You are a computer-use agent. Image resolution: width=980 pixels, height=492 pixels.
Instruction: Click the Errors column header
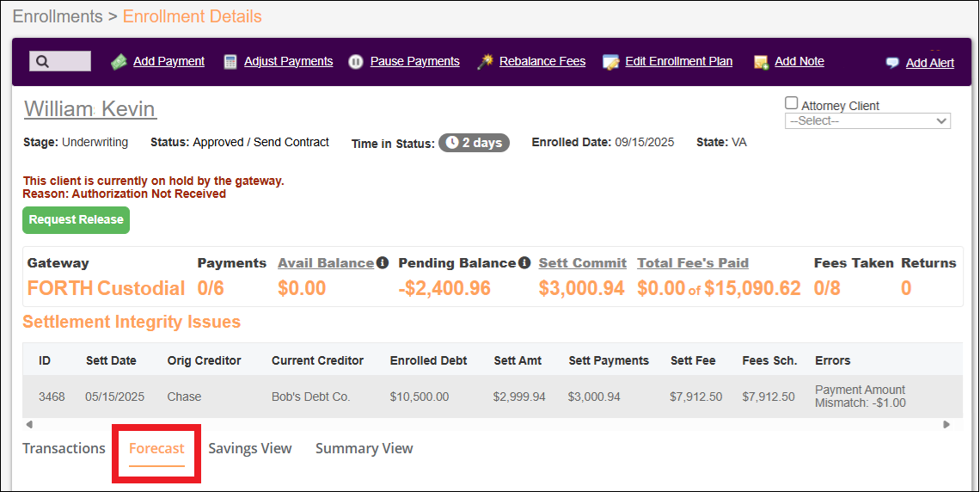click(x=832, y=360)
